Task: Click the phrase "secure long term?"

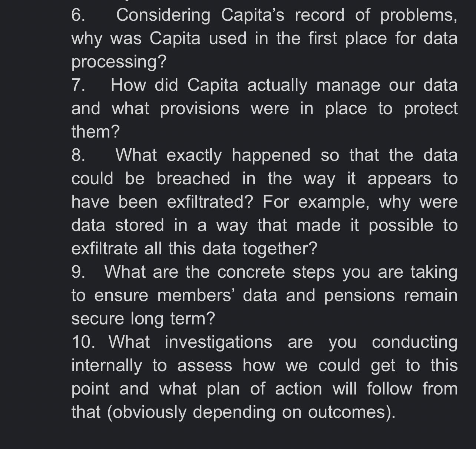Action: 143,318
